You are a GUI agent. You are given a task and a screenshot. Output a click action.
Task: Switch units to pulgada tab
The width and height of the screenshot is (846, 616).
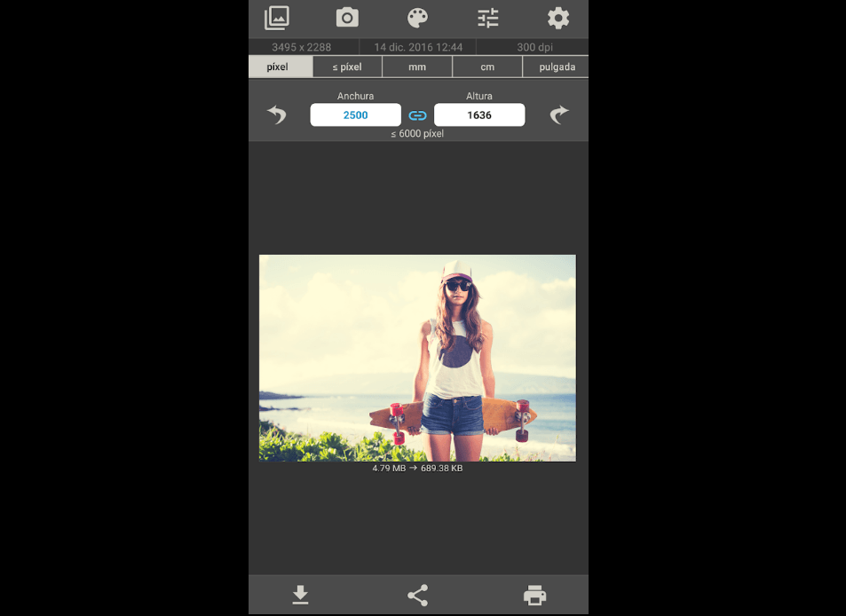tap(556, 67)
